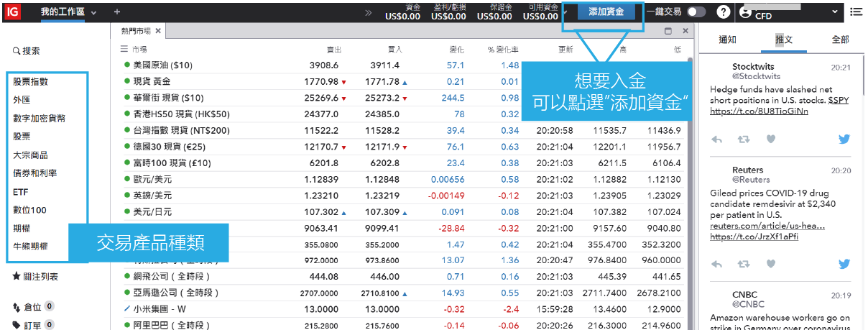Click Twitter bird icon on Reuters tweet

(x=844, y=264)
